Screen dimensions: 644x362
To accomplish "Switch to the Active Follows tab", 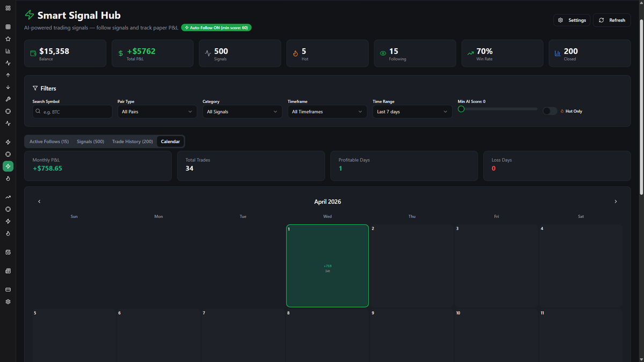I will pyautogui.click(x=49, y=142).
